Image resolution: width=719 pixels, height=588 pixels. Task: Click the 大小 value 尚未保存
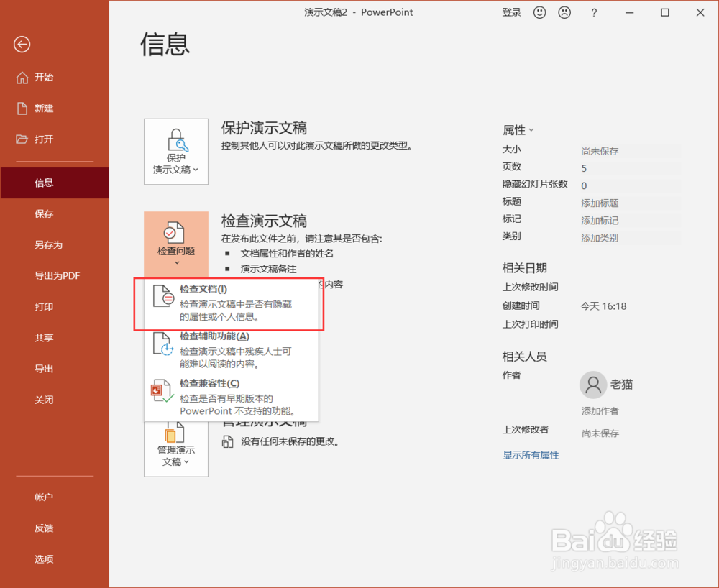pyautogui.click(x=600, y=151)
